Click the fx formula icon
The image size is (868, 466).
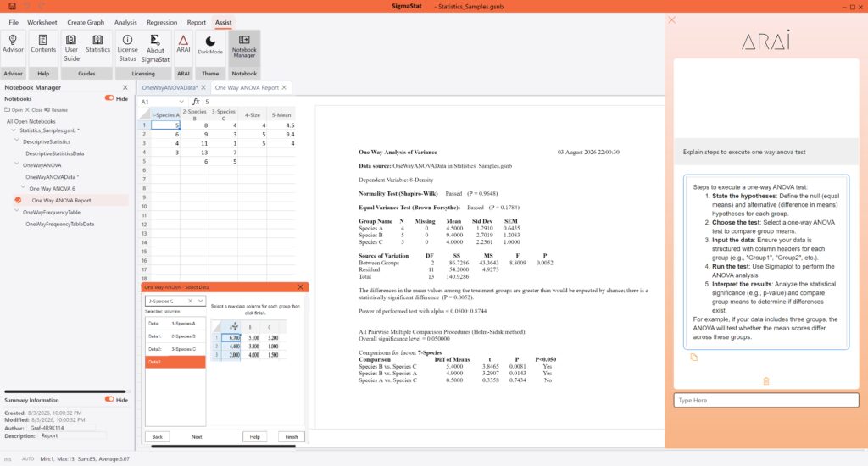pyautogui.click(x=196, y=102)
